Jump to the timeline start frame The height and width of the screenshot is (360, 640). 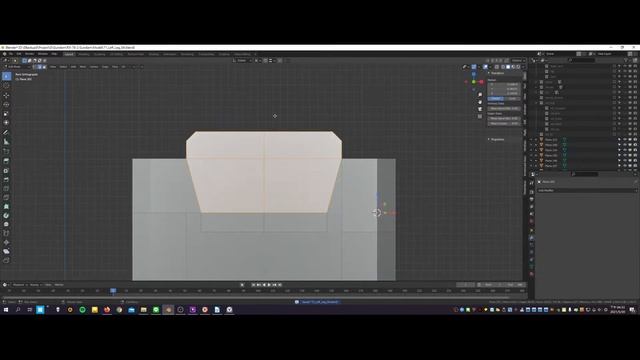[253, 285]
